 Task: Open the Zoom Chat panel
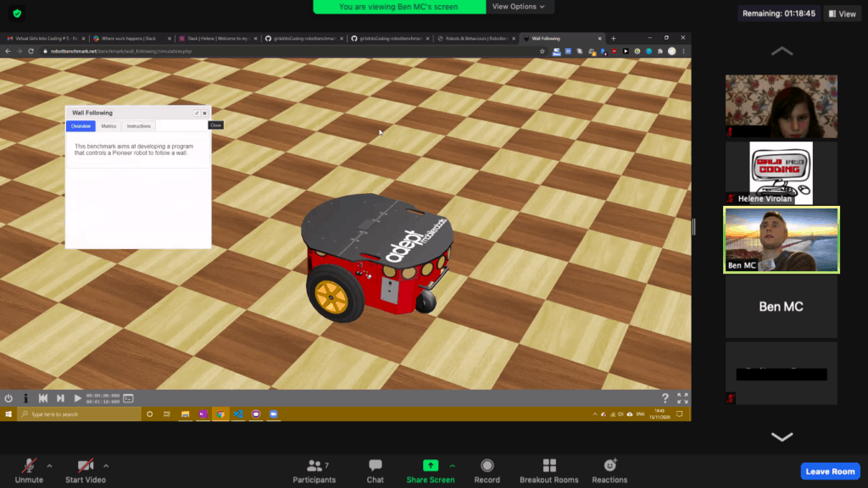376,471
